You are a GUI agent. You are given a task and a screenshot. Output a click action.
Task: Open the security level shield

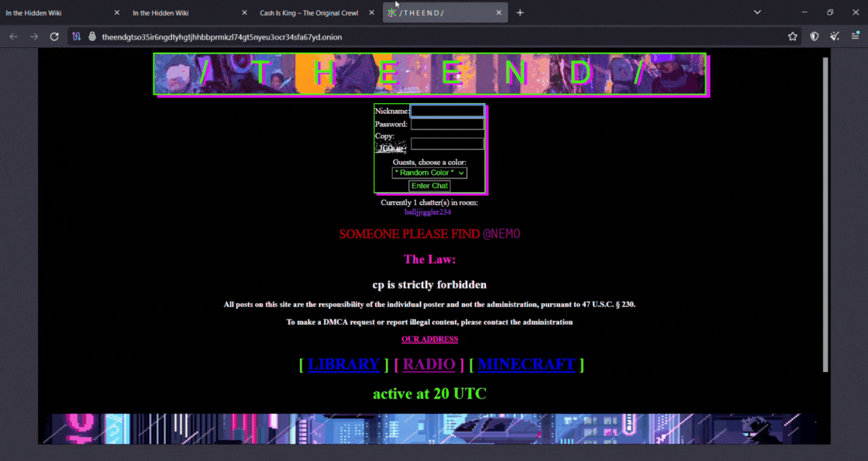[815, 36]
